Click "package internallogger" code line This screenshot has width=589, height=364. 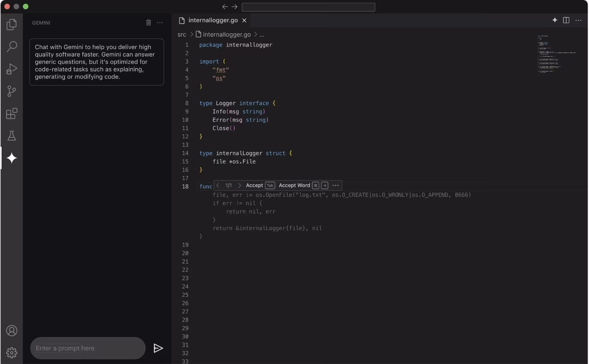click(236, 45)
